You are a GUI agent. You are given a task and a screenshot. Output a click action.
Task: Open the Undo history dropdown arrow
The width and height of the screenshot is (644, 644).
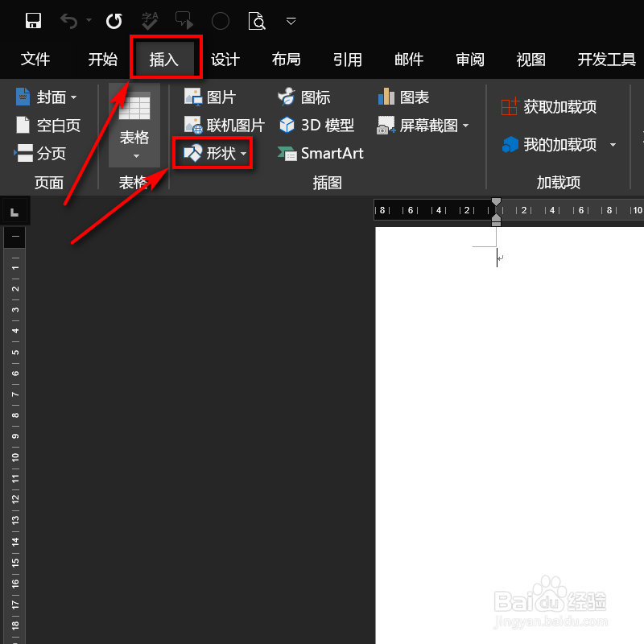[x=89, y=19]
